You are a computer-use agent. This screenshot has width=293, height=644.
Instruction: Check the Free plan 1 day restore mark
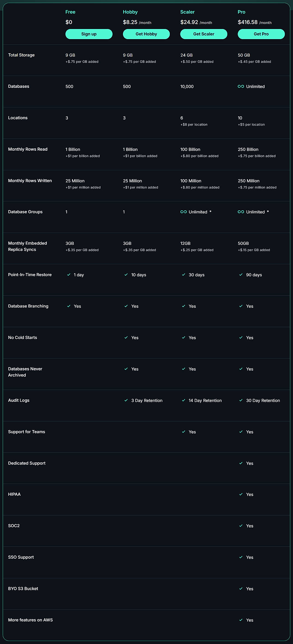click(69, 275)
